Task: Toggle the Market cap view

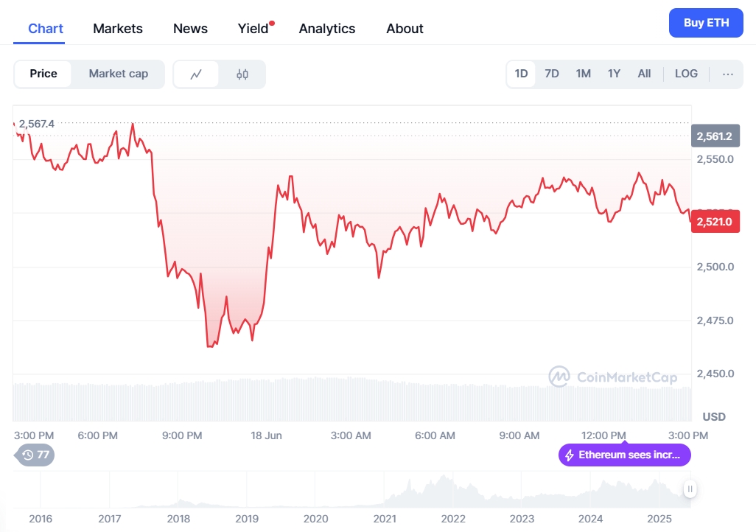Action: click(118, 74)
